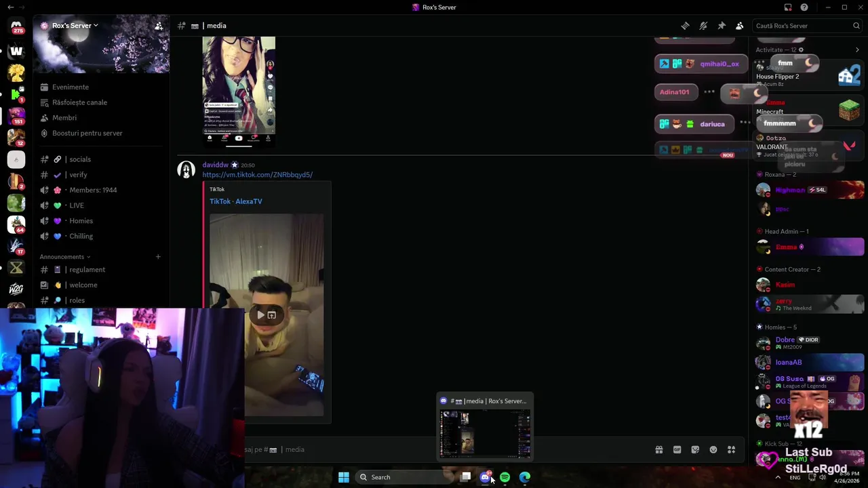Select member Kasim under Content Creator

810,285
